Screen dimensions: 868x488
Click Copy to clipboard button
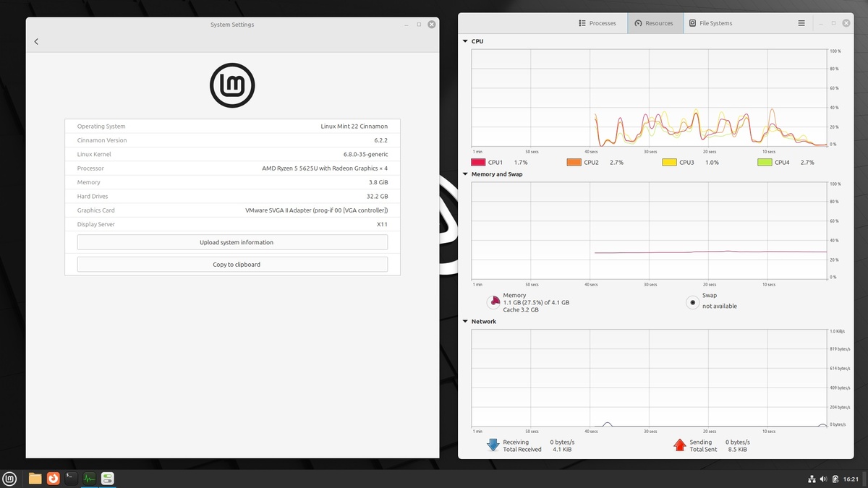pos(232,265)
